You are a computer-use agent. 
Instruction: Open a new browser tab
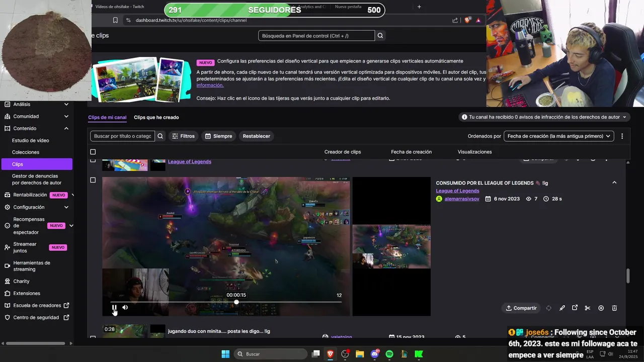pyautogui.click(x=419, y=7)
